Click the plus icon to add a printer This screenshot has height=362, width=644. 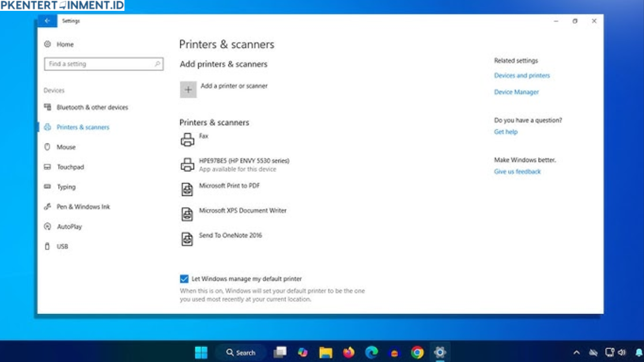pos(188,90)
